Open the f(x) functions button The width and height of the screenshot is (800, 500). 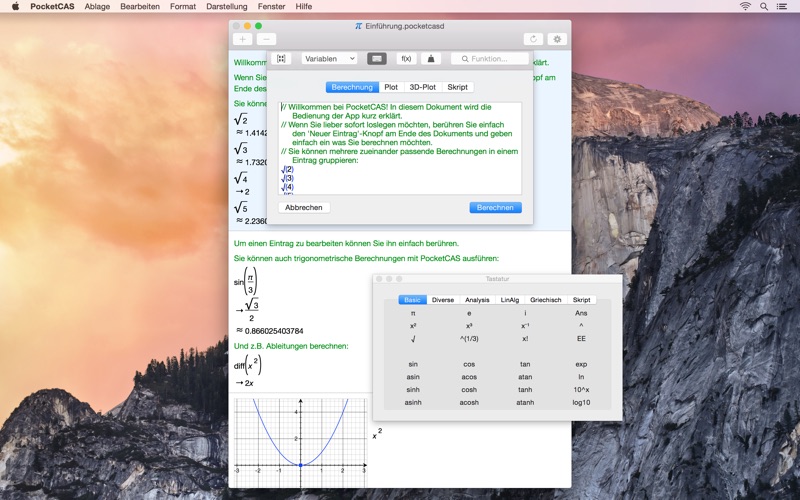(406, 59)
